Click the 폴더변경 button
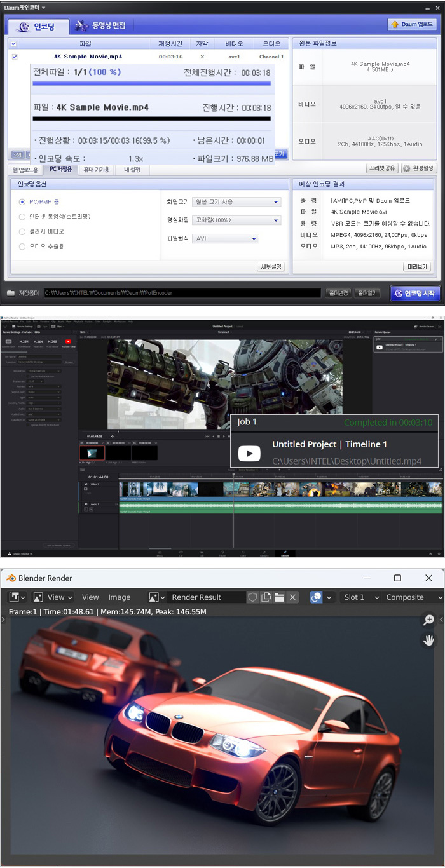445x868 pixels. pyautogui.click(x=338, y=293)
